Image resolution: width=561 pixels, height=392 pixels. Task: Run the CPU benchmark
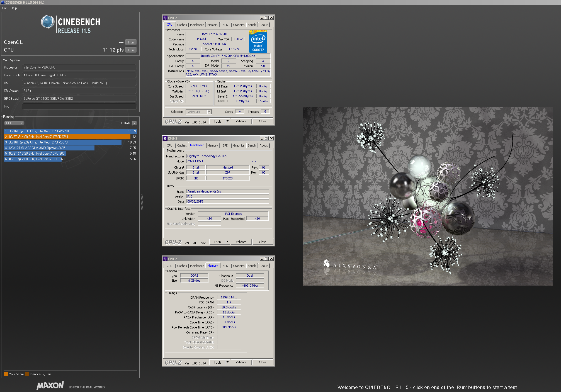coord(131,50)
